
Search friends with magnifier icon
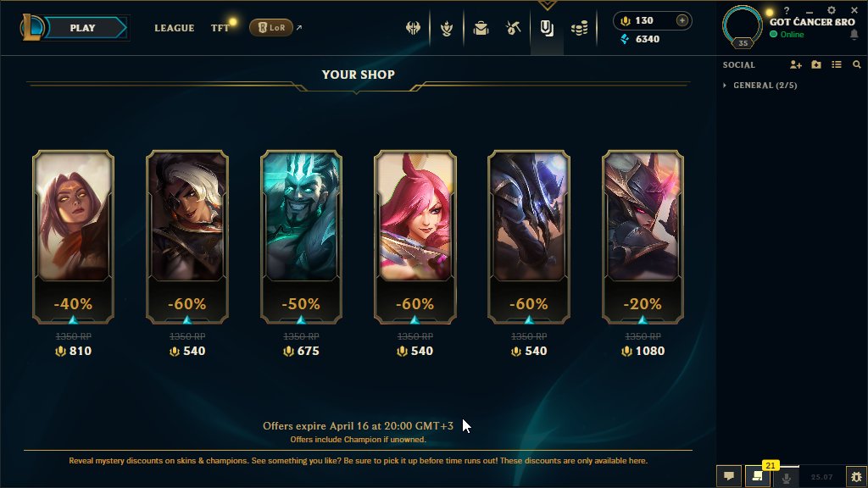click(x=856, y=64)
